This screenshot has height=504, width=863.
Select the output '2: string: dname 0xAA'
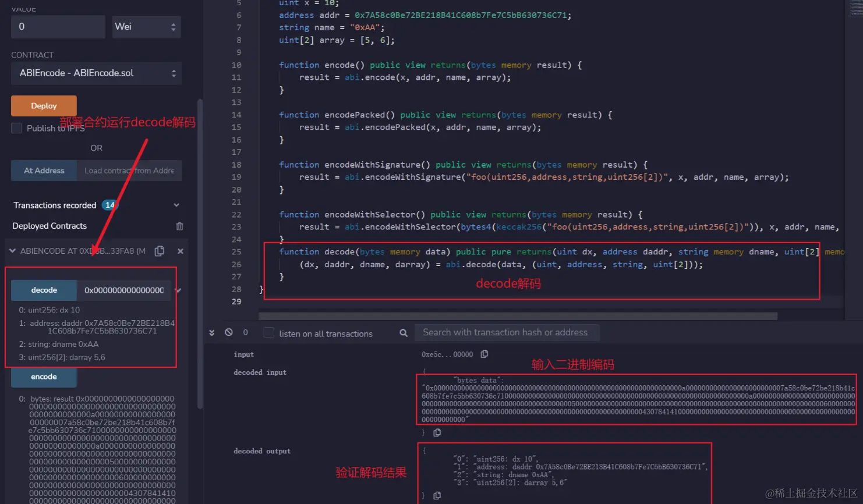tap(59, 344)
